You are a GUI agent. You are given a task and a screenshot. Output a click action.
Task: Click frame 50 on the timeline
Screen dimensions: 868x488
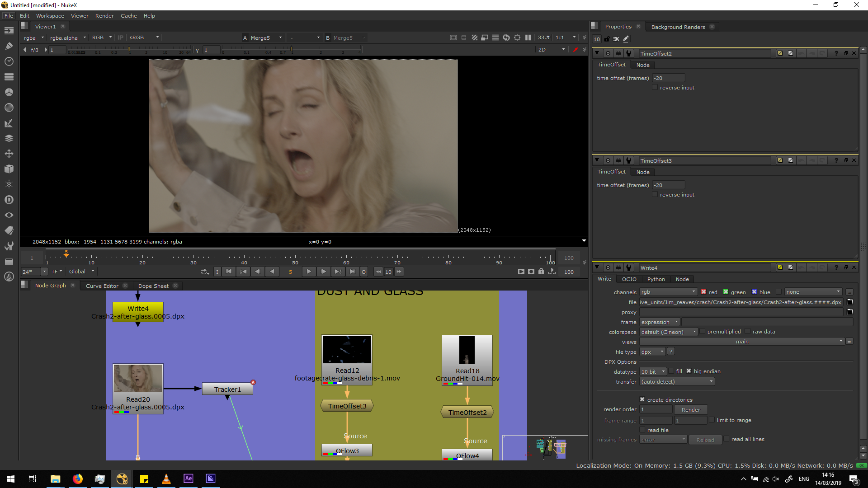click(295, 257)
